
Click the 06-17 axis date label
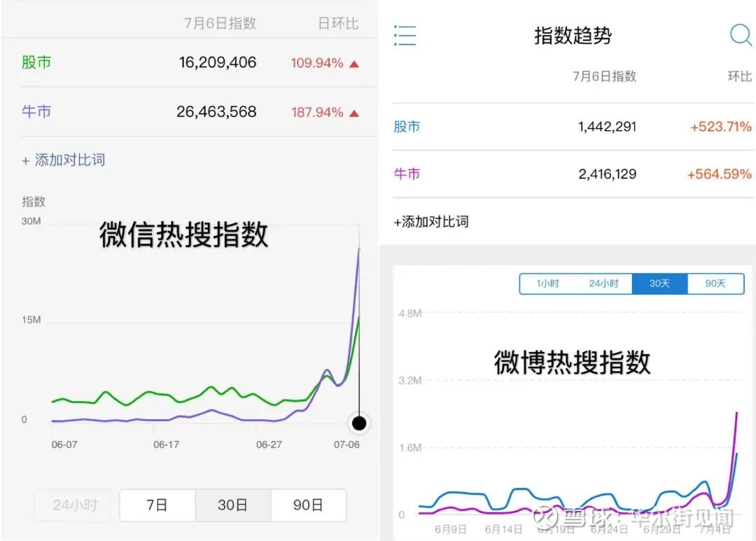167,444
